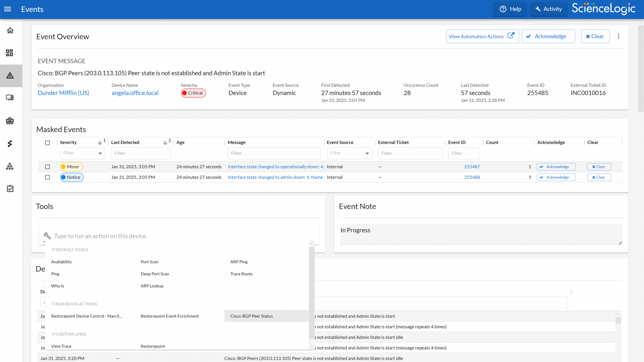Screen dimensions: 644x362
Task: Acknowledge the event from Event Overview
Action: (x=548, y=36)
